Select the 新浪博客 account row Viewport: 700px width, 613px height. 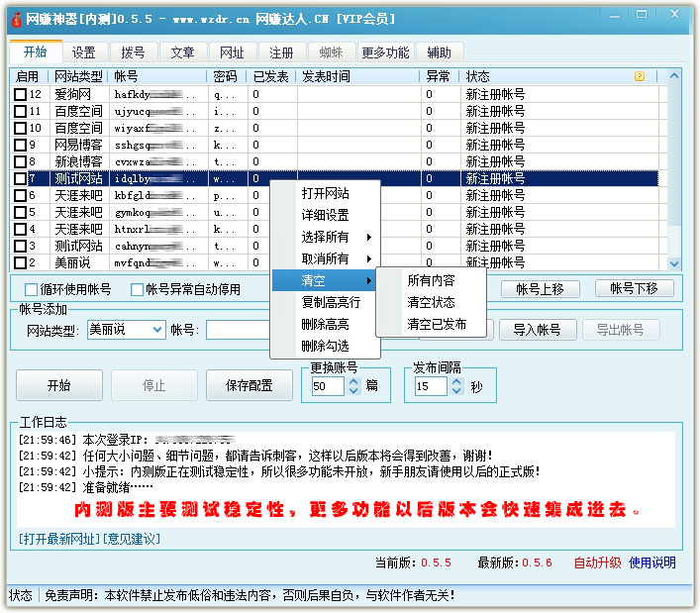(x=334, y=161)
